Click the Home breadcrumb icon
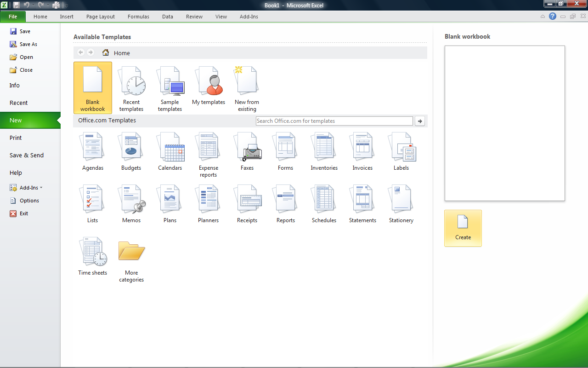This screenshot has width=588, height=368. click(x=105, y=52)
